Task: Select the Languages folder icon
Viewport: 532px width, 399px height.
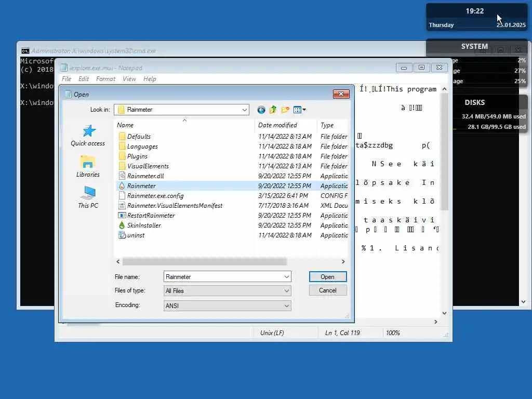Action: [x=122, y=146]
